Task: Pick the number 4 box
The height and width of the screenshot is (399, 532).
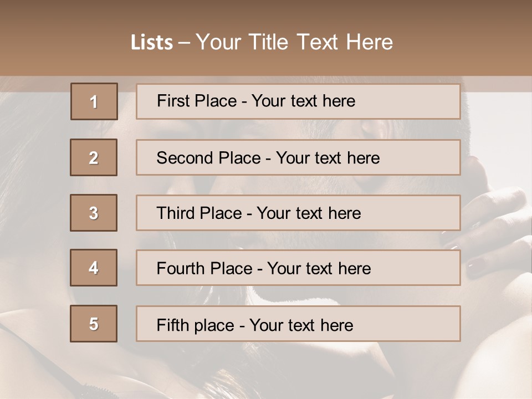Action: (x=94, y=268)
